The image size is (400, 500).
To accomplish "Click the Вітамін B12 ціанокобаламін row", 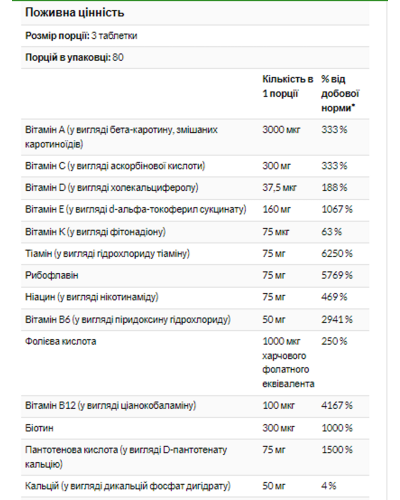I will (x=195, y=406).
